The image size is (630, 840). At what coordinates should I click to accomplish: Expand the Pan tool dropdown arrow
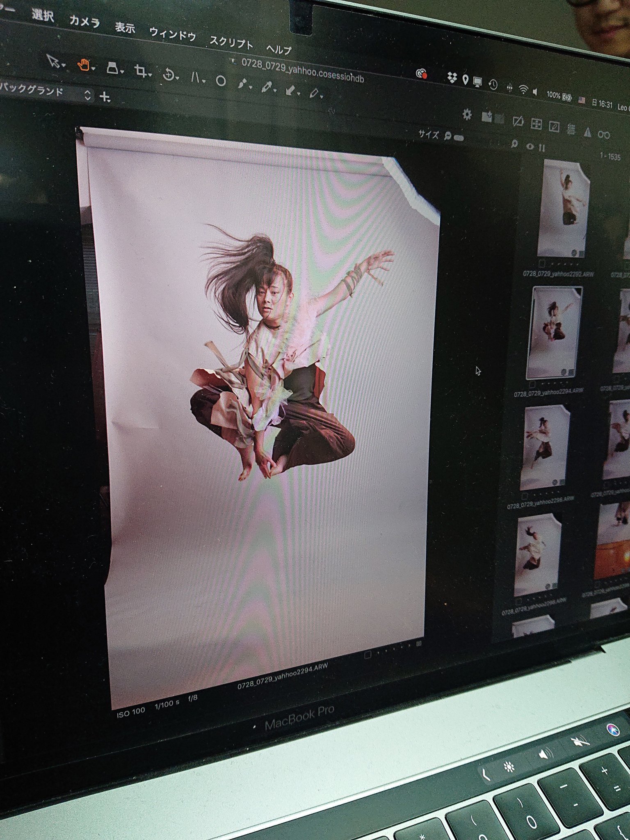click(94, 68)
